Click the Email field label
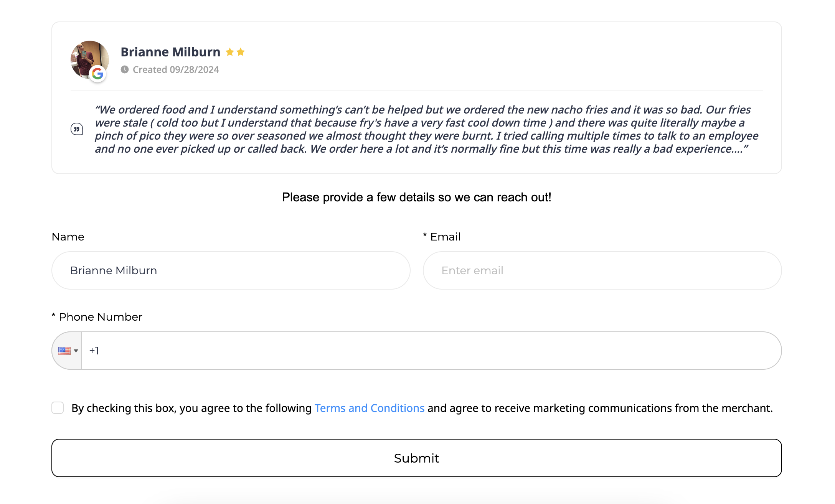The width and height of the screenshot is (835, 504). 445,237
